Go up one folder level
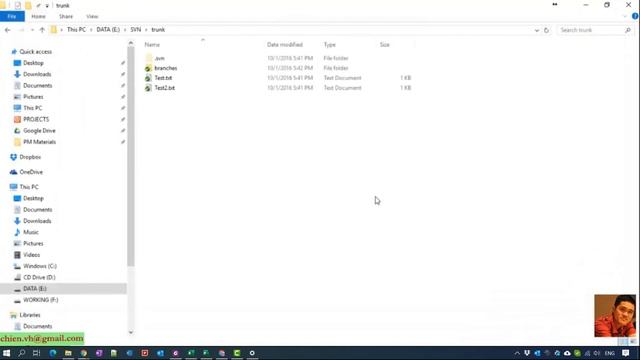The height and width of the screenshot is (360, 640). (42, 30)
